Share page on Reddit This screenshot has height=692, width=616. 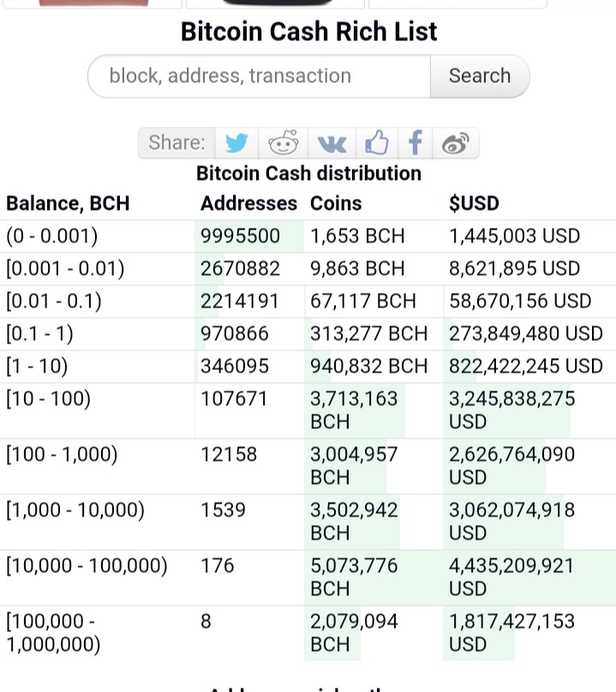click(283, 143)
